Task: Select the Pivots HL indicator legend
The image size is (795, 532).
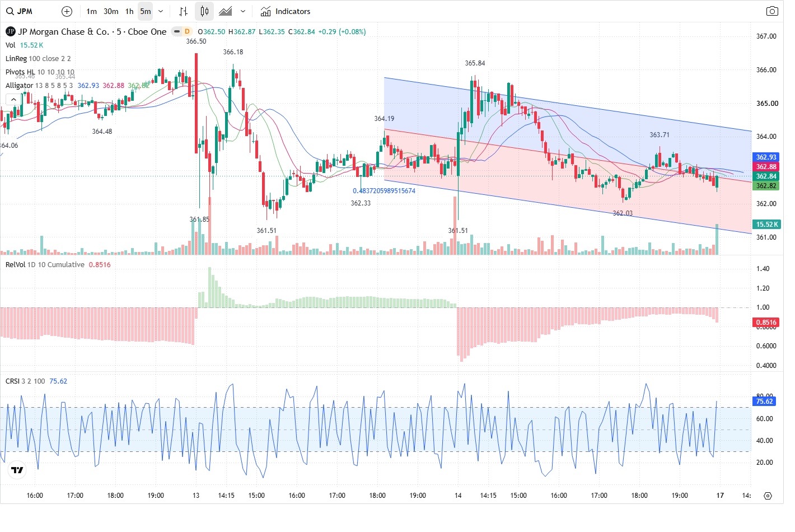Action: (20, 72)
